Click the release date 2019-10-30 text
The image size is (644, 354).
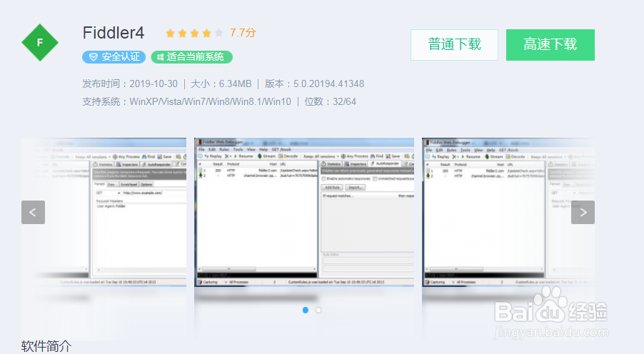[154, 84]
